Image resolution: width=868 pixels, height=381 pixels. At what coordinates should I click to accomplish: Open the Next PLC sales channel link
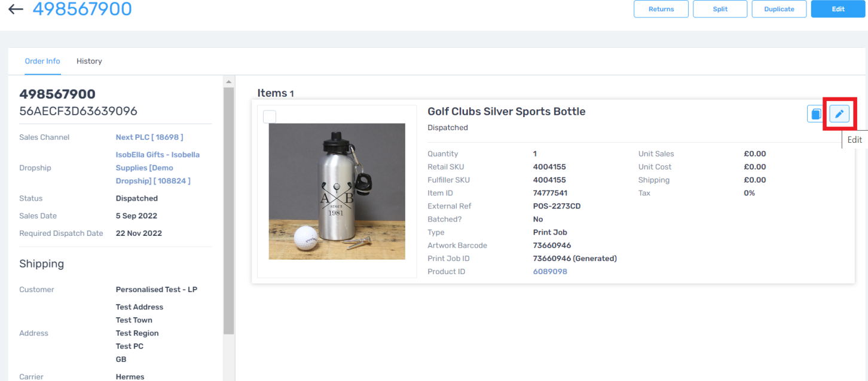149,137
